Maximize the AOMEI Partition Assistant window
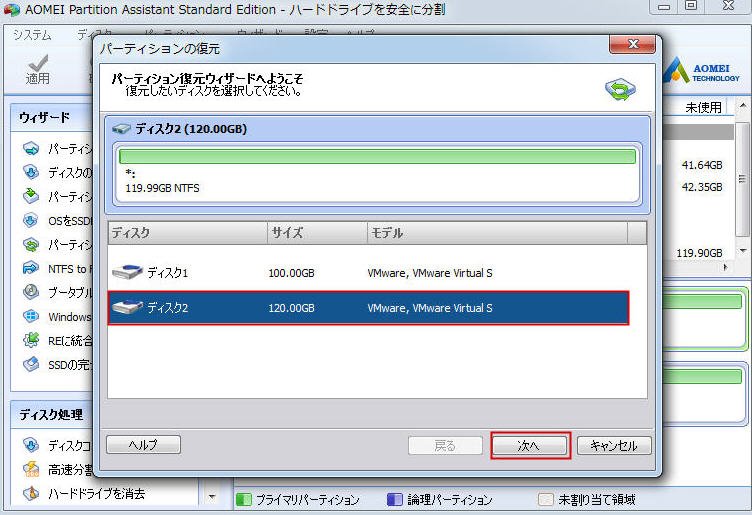The width and height of the screenshot is (752, 515). coord(691,6)
